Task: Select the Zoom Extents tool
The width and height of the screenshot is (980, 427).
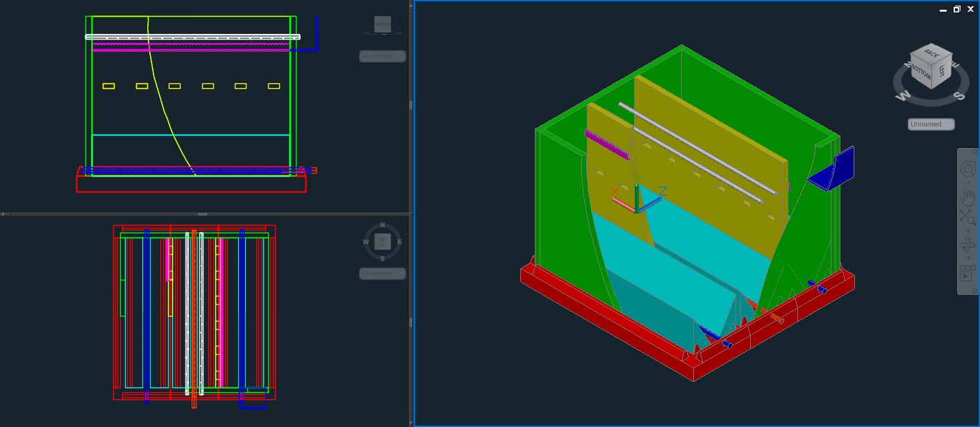Action: (968, 217)
